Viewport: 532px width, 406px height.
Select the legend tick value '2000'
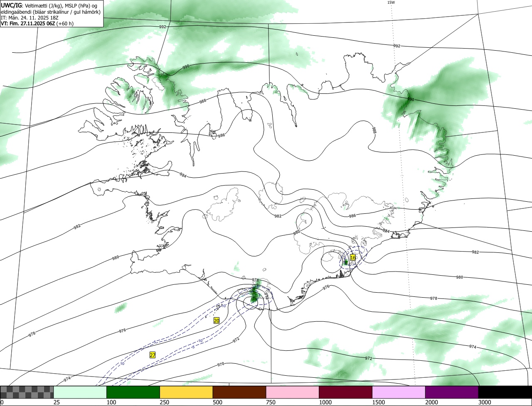coord(432,402)
